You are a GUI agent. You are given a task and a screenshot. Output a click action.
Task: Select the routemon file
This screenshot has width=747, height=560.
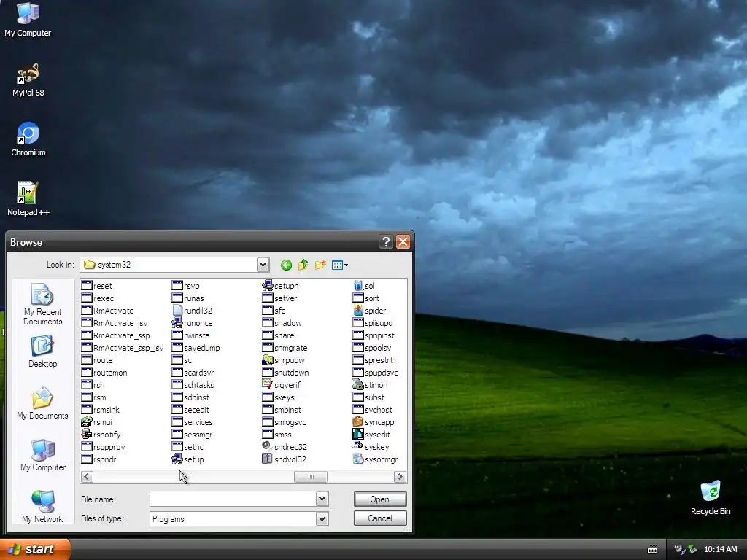tap(104, 373)
